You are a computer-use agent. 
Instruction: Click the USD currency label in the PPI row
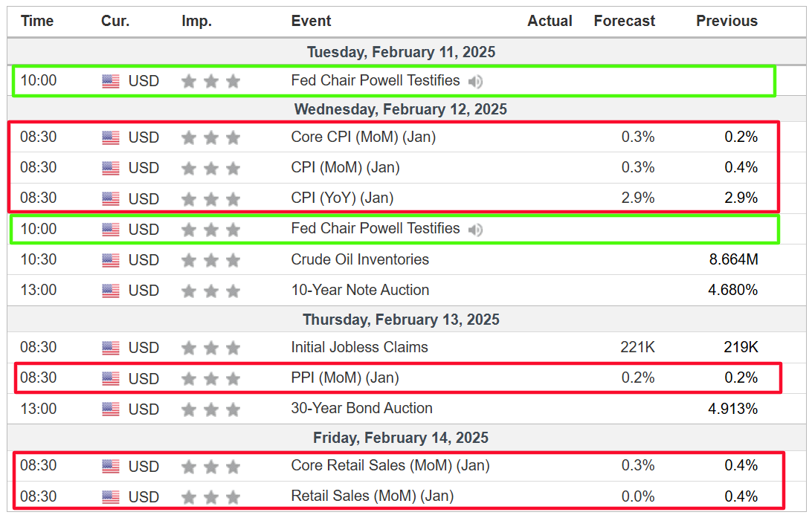tap(144, 379)
